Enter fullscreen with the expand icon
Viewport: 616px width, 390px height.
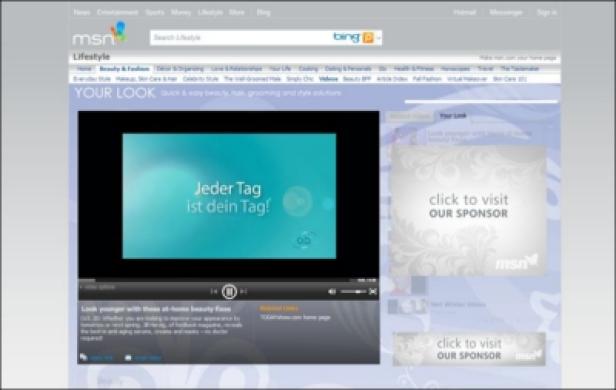(373, 291)
